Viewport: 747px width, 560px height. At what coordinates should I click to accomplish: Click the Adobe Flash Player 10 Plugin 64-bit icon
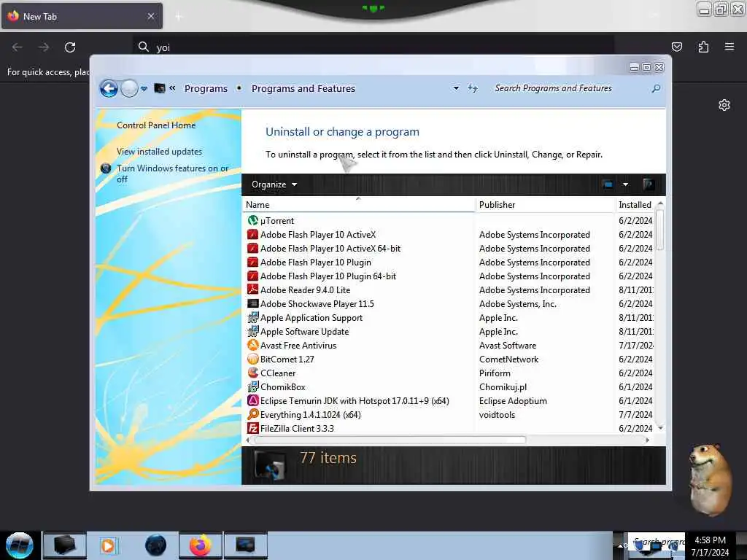253,276
